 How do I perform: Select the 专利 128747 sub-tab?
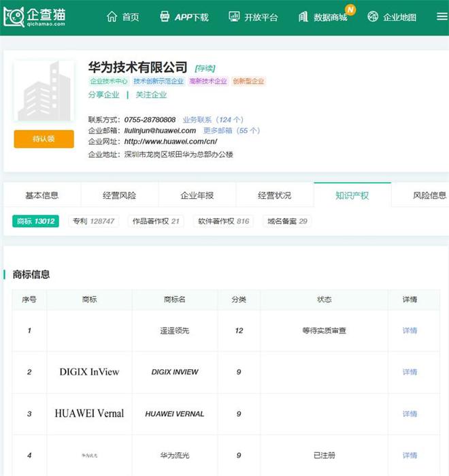pos(94,221)
